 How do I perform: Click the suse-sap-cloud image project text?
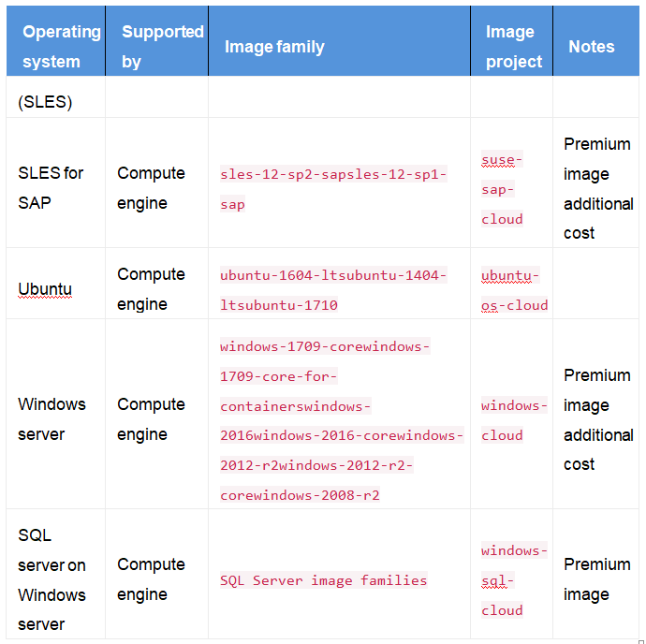(x=502, y=189)
